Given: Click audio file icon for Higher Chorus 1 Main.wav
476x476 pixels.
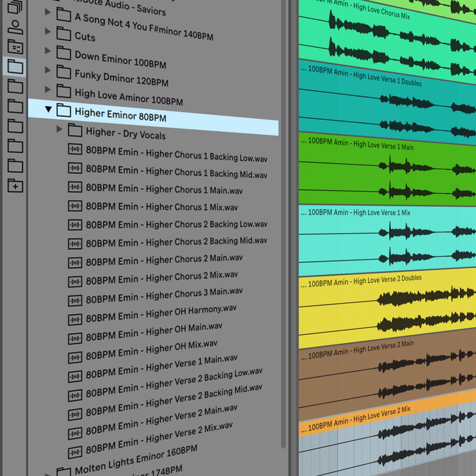Looking at the screenshot, I should pyautogui.click(x=75, y=187).
